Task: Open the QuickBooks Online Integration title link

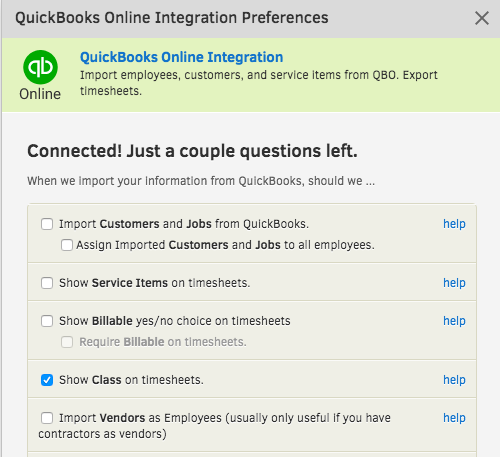Action: click(181, 57)
